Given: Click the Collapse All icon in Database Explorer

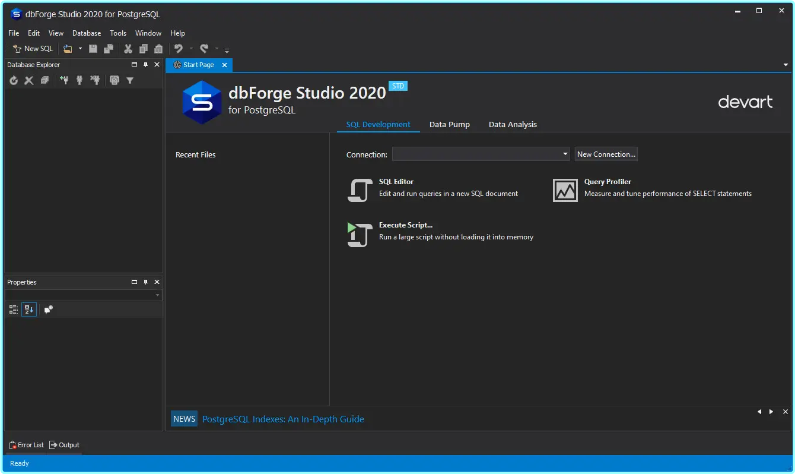Looking at the screenshot, I should tap(45, 80).
